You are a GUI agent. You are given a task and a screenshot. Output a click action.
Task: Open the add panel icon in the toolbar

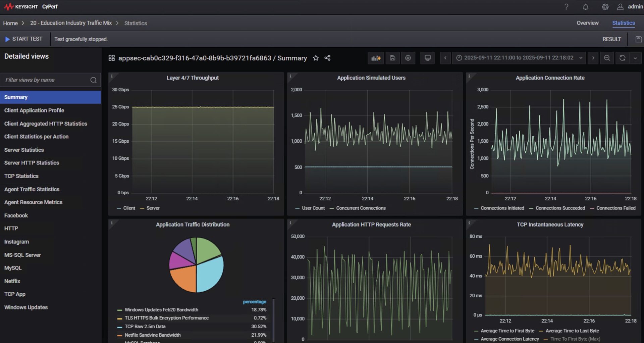pos(376,58)
